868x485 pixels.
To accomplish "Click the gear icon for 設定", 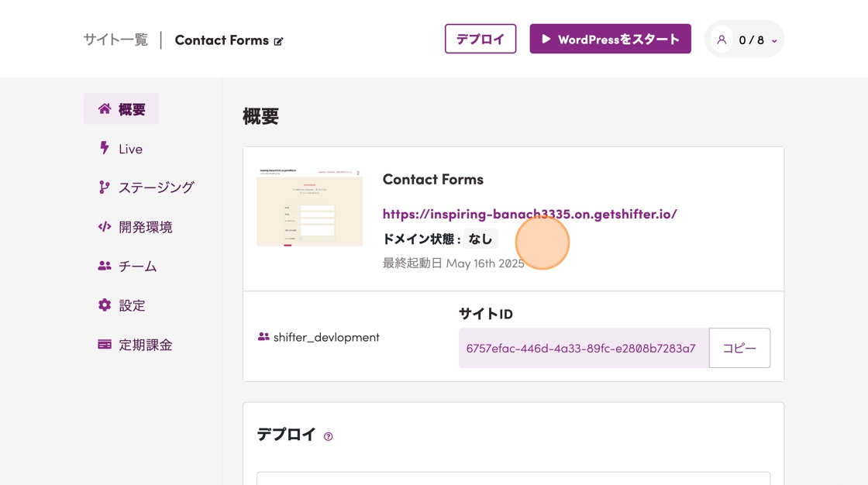I will [105, 305].
